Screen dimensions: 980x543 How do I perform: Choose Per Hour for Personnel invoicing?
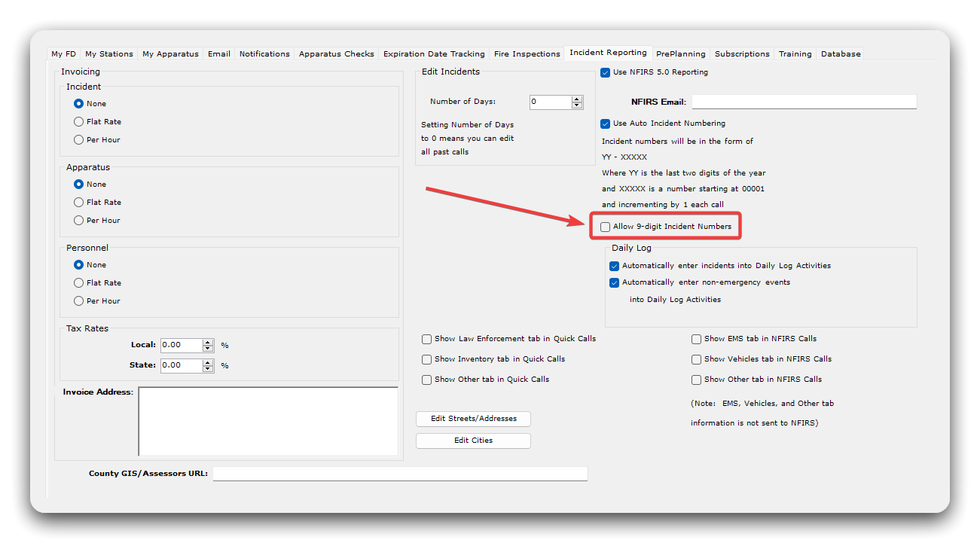[x=78, y=301]
